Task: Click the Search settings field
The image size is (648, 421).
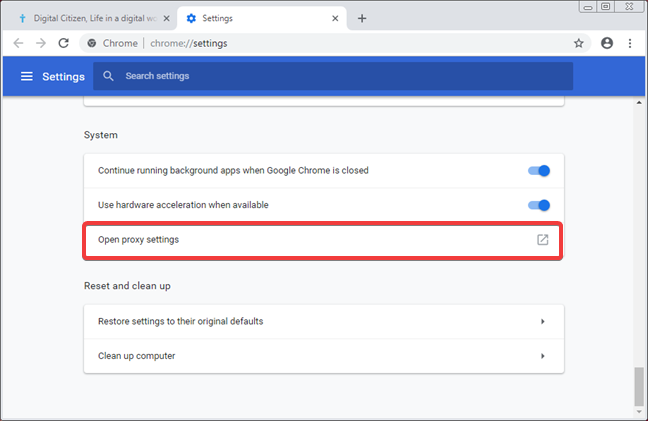Action: point(333,76)
